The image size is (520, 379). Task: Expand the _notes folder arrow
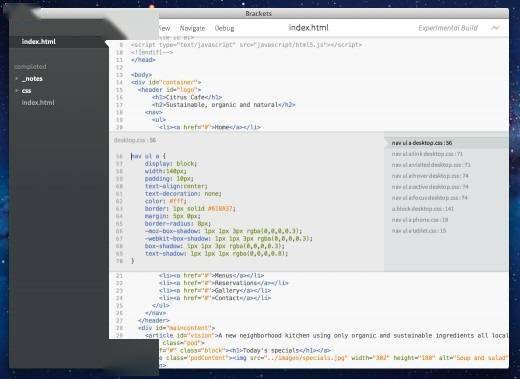[x=17, y=78]
